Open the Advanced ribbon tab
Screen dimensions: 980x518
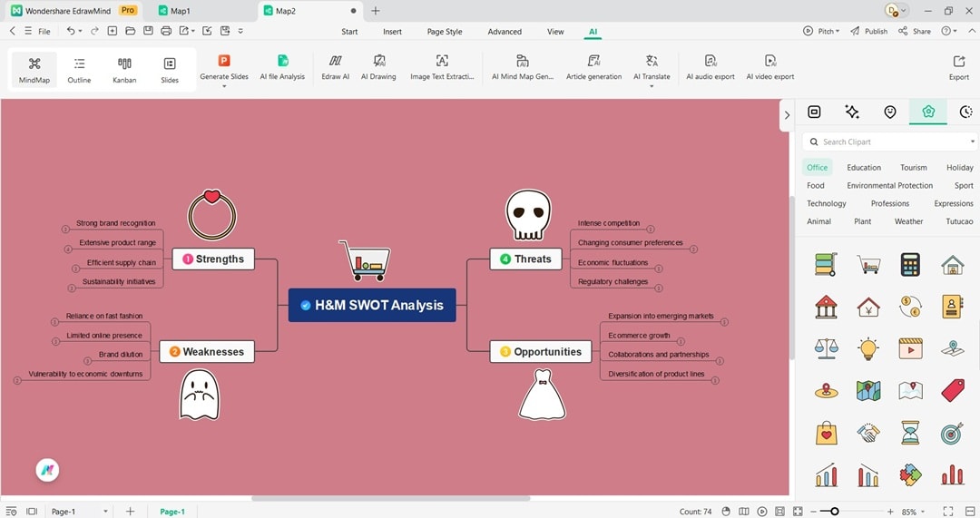[x=505, y=31]
